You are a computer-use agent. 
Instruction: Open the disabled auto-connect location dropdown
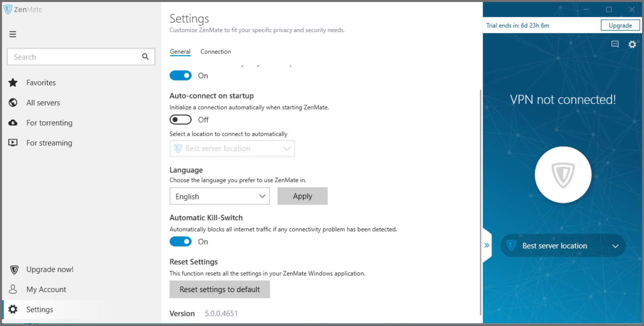click(232, 149)
